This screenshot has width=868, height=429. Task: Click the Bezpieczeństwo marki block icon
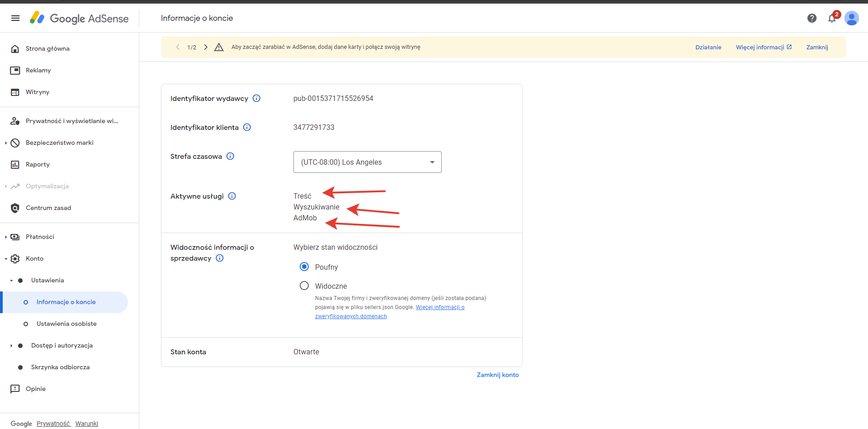pyautogui.click(x=15, y=143)
